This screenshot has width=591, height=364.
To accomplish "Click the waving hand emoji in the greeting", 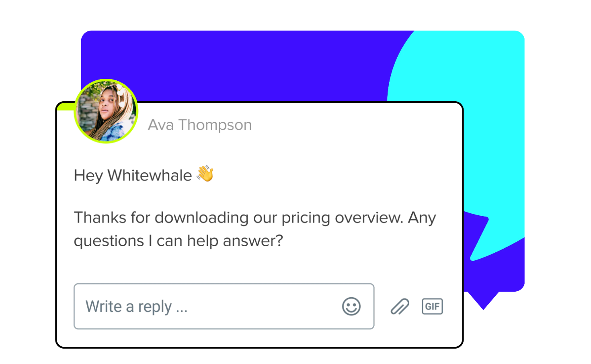I will [x=205, y=174].
